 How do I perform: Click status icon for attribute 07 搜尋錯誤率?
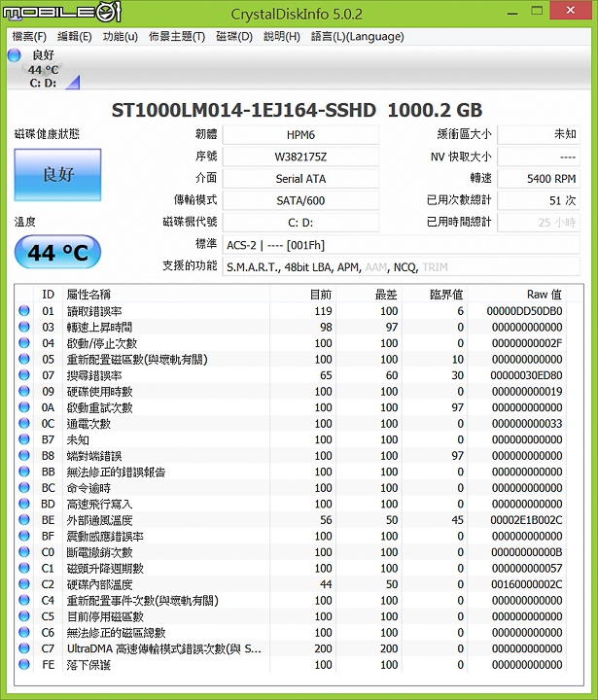pyautogui.click(x=24, y=375)
